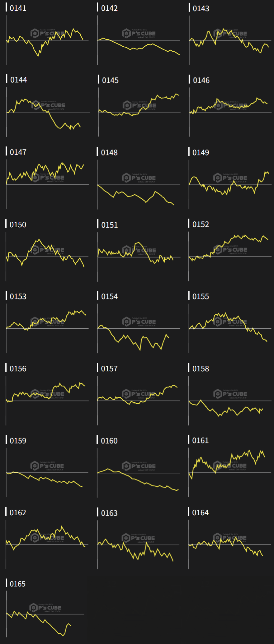Click the 0164 machine number heading
Screen dimensions: 274x644
(200, 512)
